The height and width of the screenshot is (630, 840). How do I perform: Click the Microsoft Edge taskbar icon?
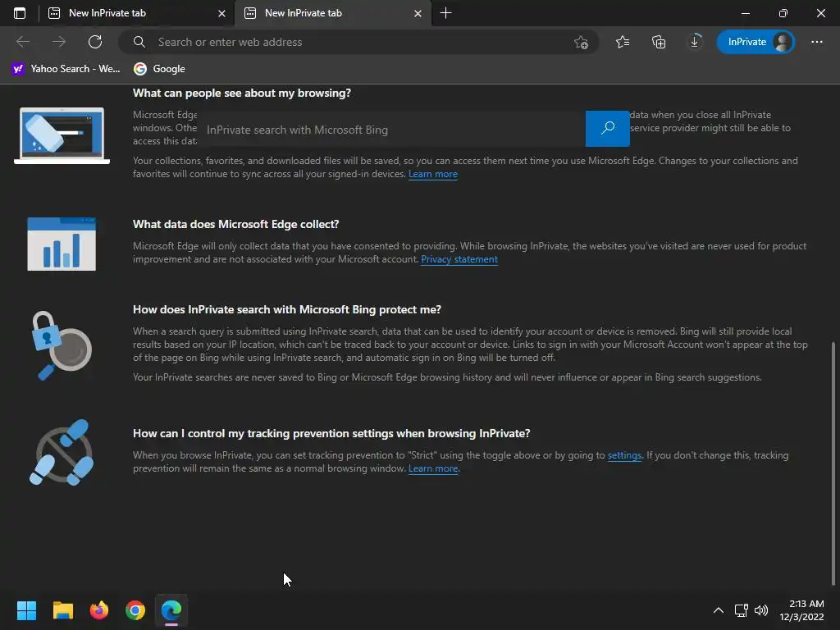pos(171,610)
